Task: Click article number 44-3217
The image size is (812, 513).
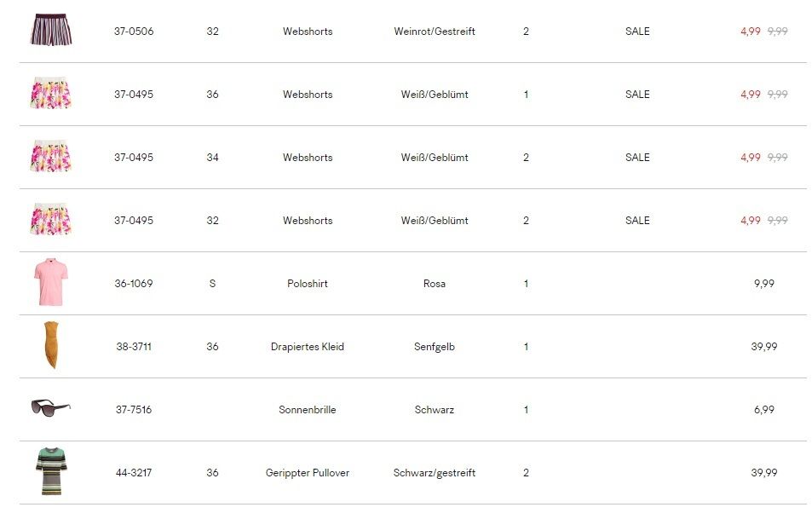Action: click(134, 473)
